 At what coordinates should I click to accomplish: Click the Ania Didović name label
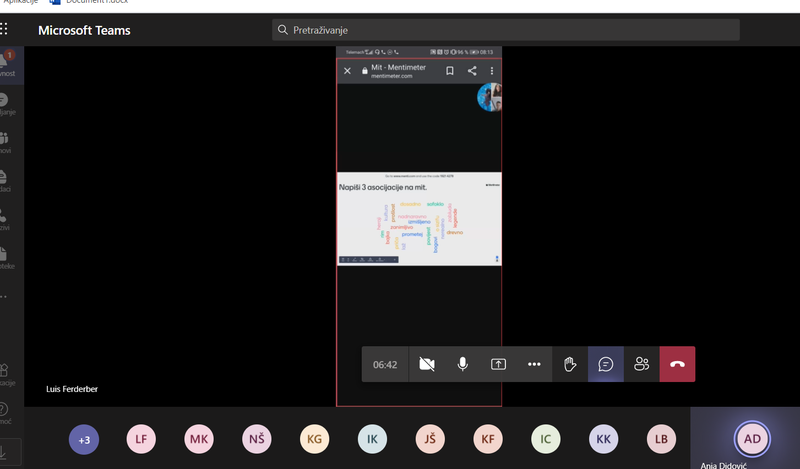[723, 465]
